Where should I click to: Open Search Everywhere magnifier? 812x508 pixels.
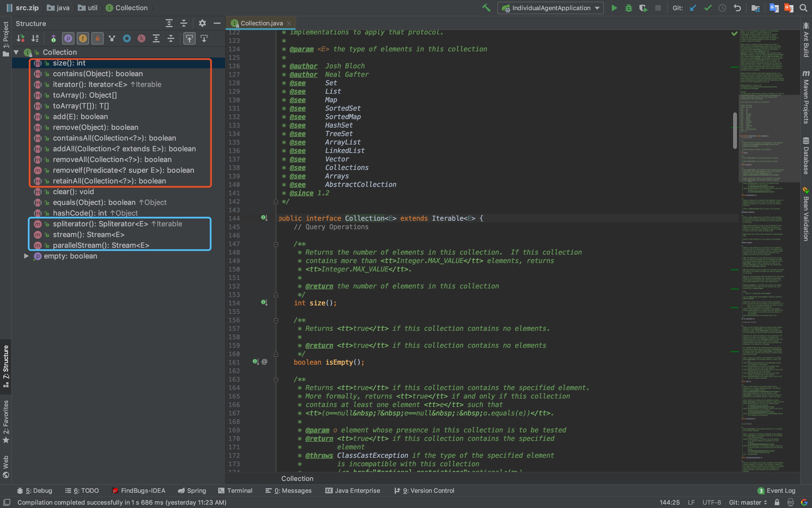point(803,8)
